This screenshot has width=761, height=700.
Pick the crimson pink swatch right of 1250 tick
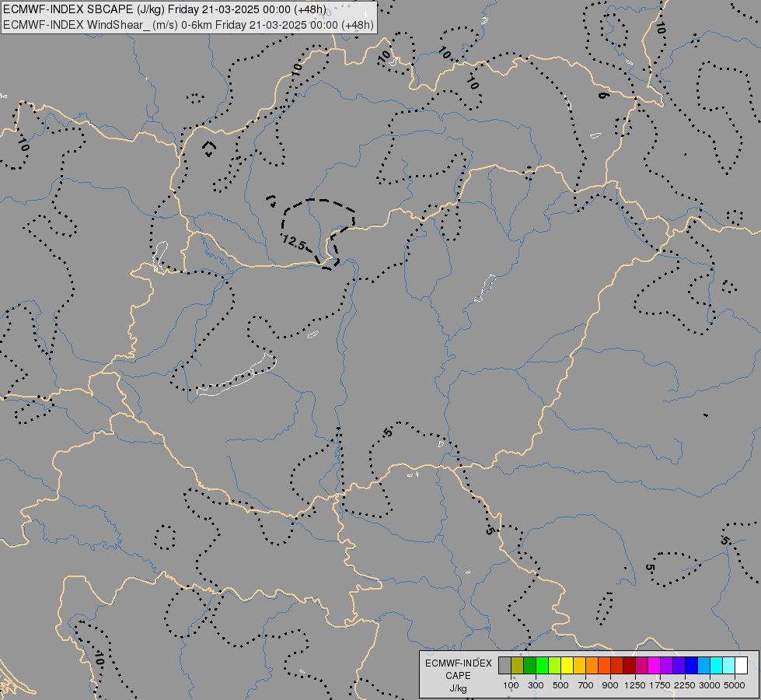point(641,665)
